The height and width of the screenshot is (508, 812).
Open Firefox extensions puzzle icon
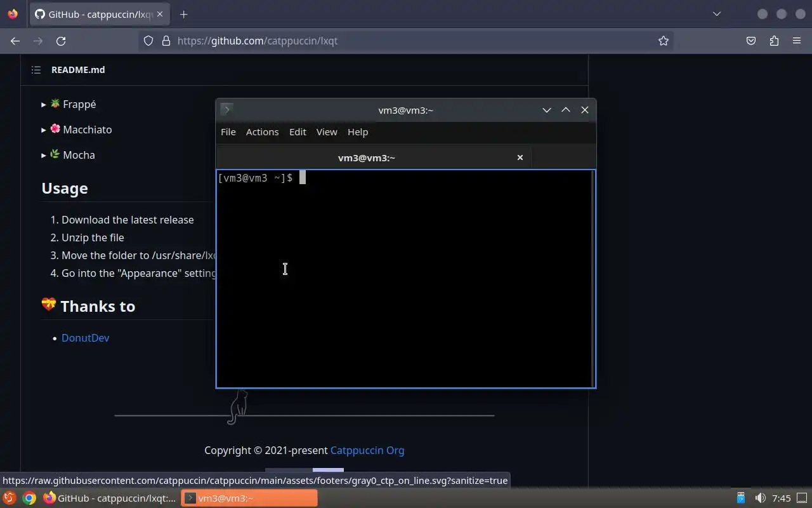tap(774, 41)
